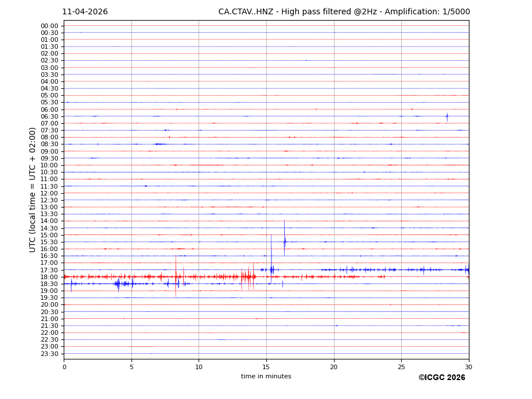
Task: Select the 23:30 row time label
Action: (x=49, y=354)
